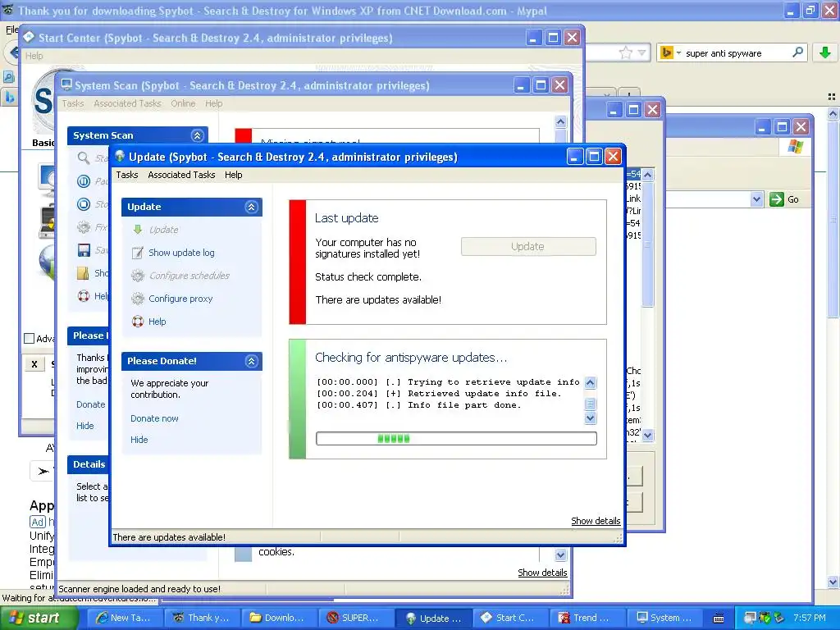
Task: Open the bookmark star dropdown arrow
Action: 641,52
